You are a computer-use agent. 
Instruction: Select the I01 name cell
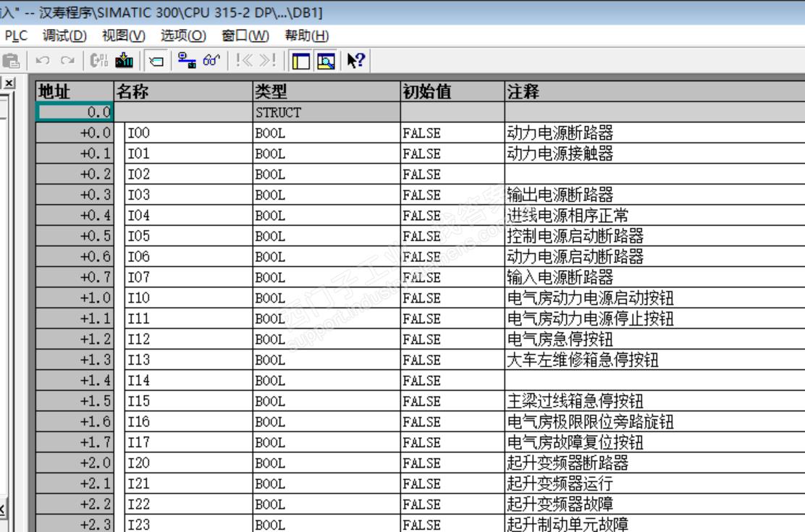(188, 153)
